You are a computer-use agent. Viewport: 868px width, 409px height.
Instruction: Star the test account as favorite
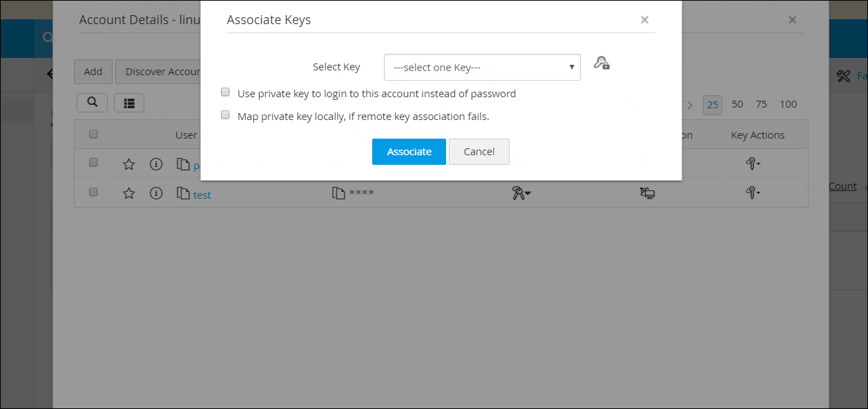128,194
